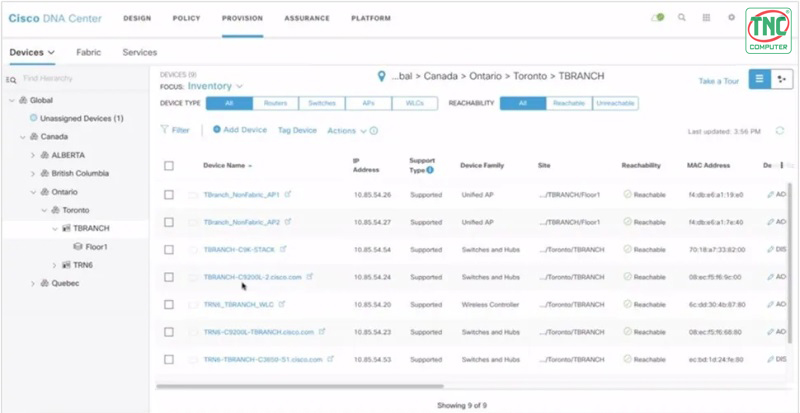Select Floor1 in the site tree
Screen dimensions: 800x413
[x=96, y=247]
